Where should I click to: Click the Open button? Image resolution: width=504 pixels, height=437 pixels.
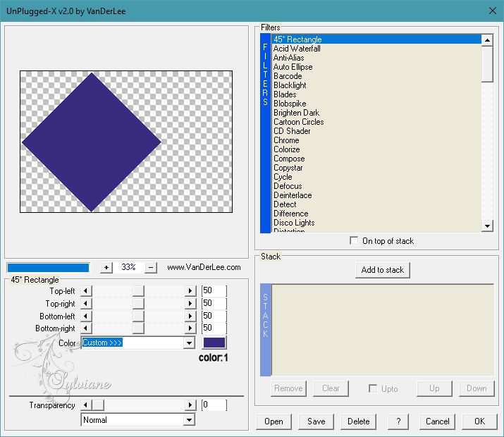[x=274, y=421]
